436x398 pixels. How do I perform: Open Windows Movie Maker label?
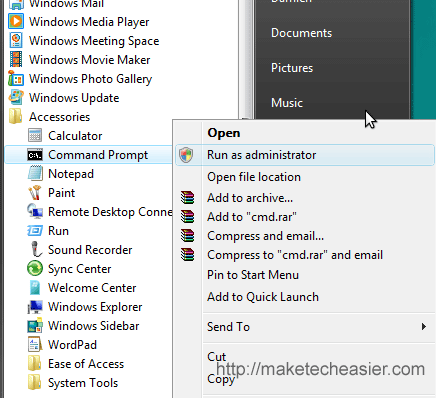90,60
